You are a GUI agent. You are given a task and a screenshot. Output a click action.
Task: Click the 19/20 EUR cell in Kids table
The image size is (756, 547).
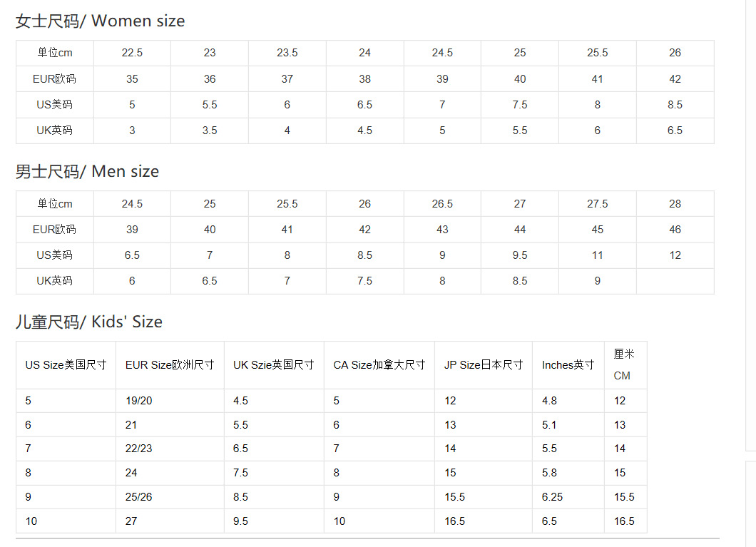139,401
